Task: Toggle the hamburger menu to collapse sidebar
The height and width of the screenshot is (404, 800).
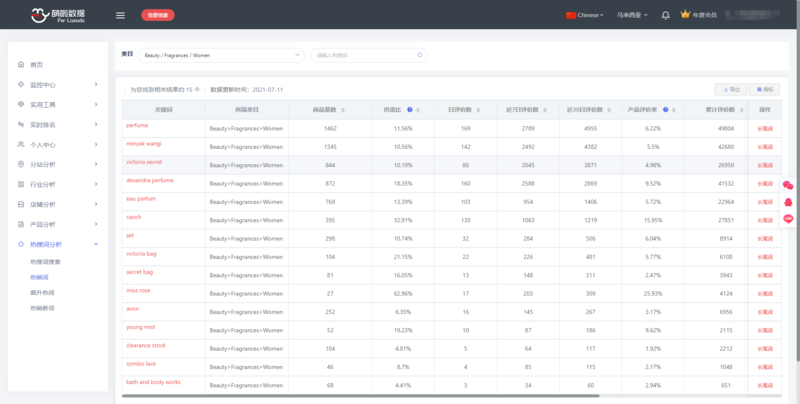Action: click(x=120, y=15)
